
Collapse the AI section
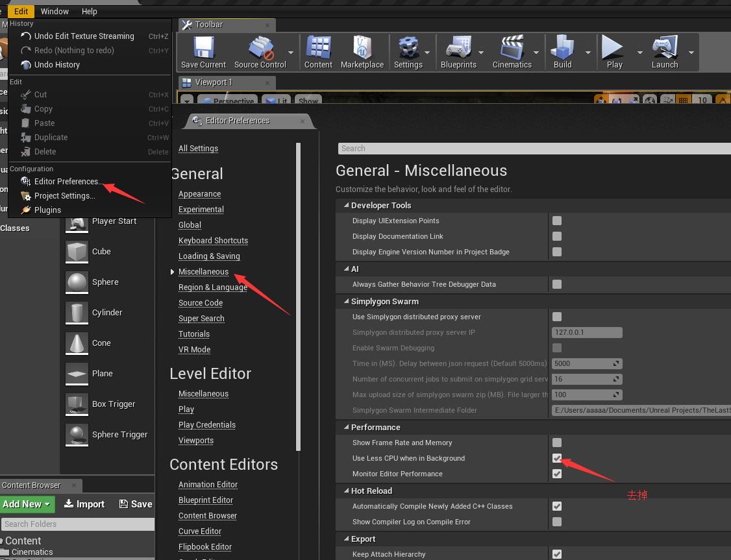pos(347,269)
